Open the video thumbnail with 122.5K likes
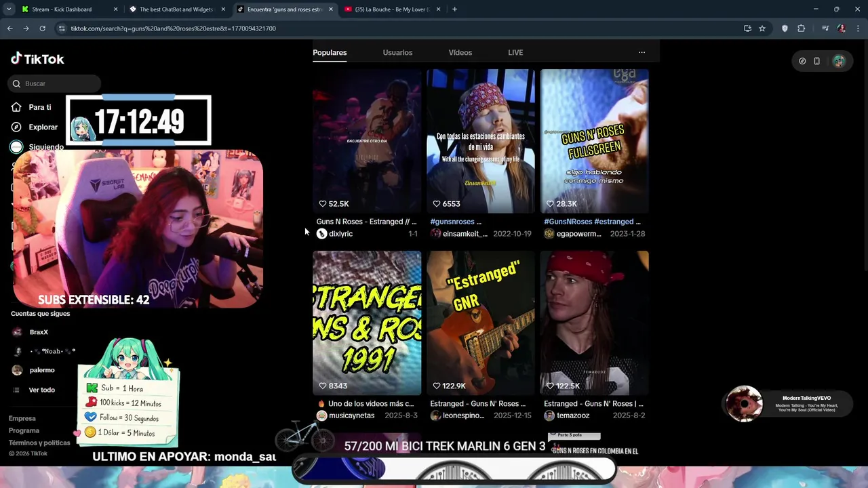The height and width of the screenshot is (488, 868). 595,323
